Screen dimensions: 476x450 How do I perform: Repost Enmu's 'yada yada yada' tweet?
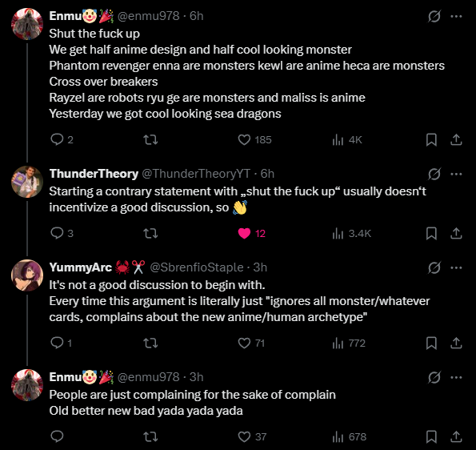click(150, 436)
